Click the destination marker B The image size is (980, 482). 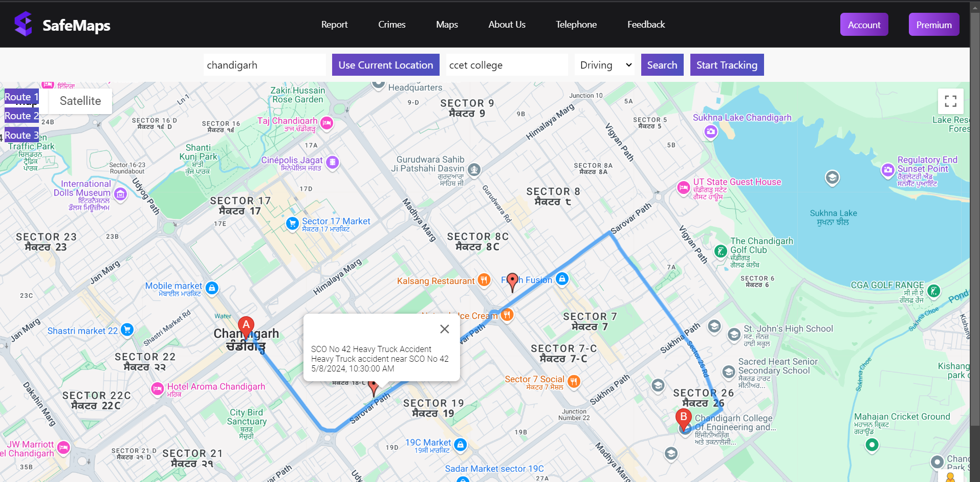pyautogui.click(x=684, y=420)
